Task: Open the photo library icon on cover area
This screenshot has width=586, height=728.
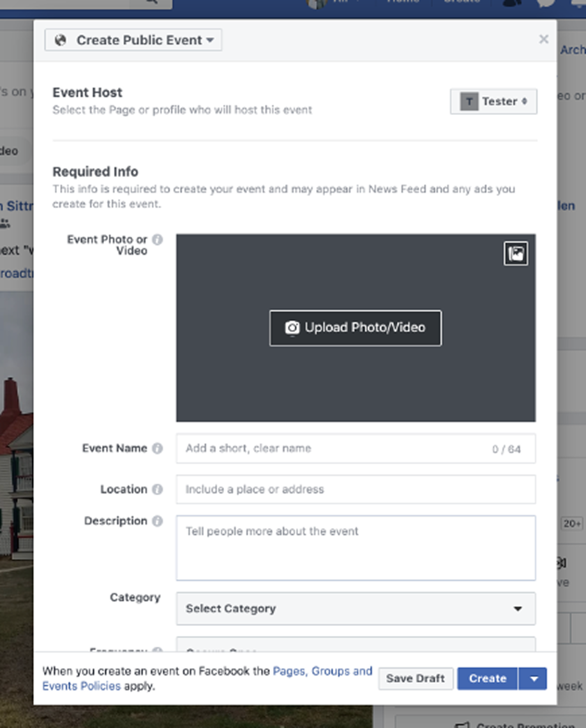Action: 516,254
